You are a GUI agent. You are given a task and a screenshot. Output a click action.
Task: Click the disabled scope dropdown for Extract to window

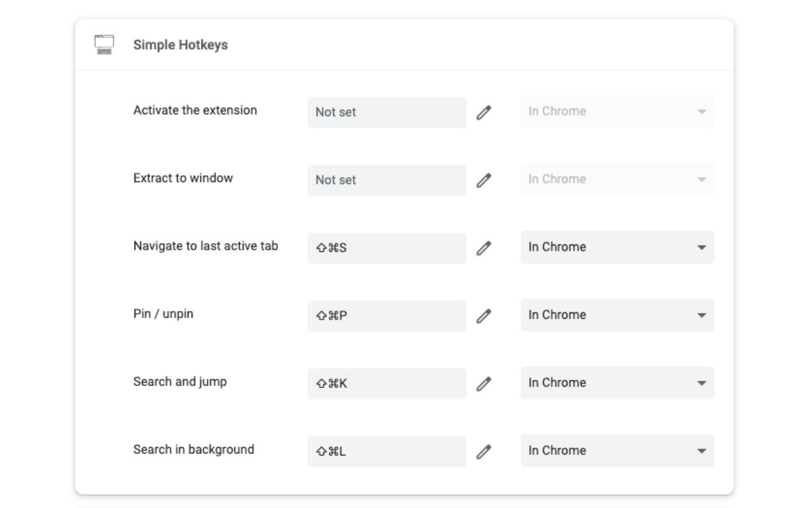click(617, 180)
